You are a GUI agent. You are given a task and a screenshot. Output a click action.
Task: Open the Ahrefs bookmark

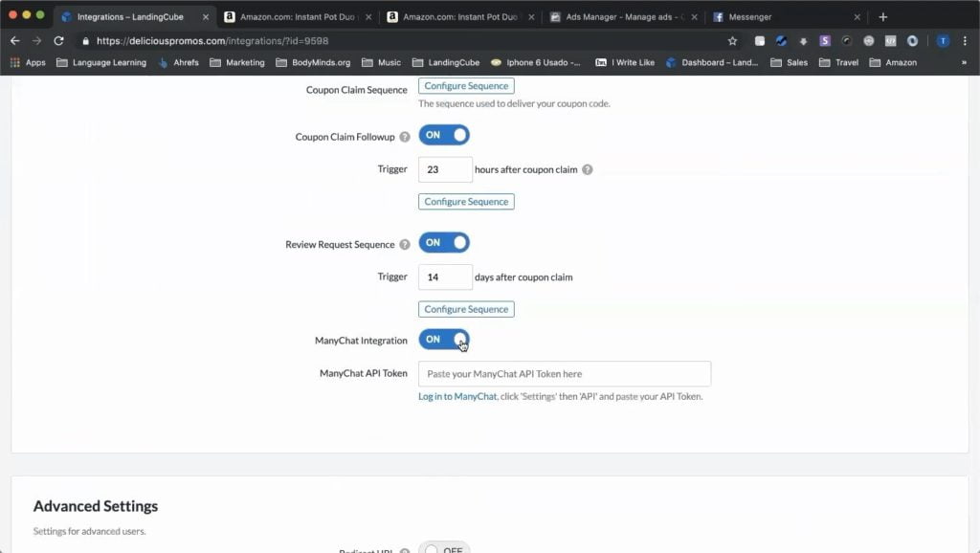178,62
